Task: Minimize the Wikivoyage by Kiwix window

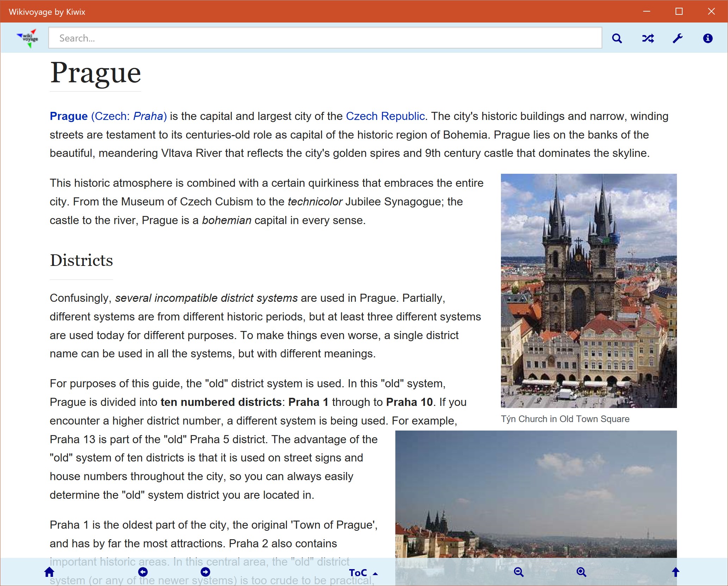Action: [x=646, y=12]
